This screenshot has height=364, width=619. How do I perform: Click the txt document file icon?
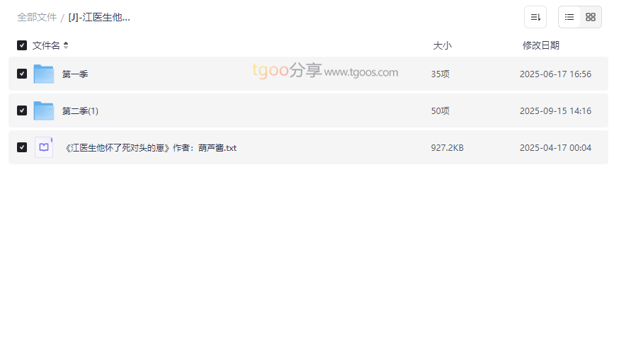[44, 147]
